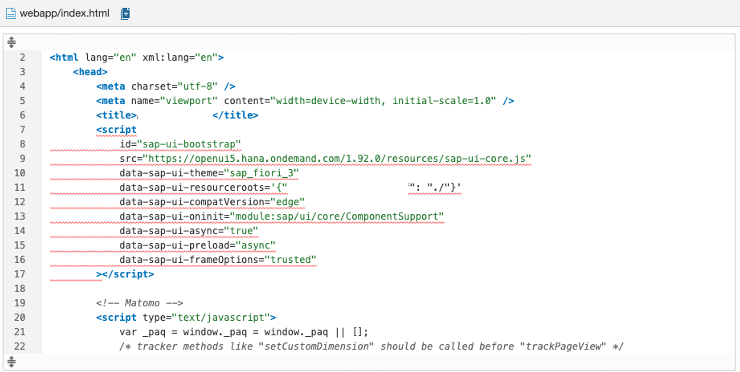Expand hidden lines above line 2

click(12, 43)
